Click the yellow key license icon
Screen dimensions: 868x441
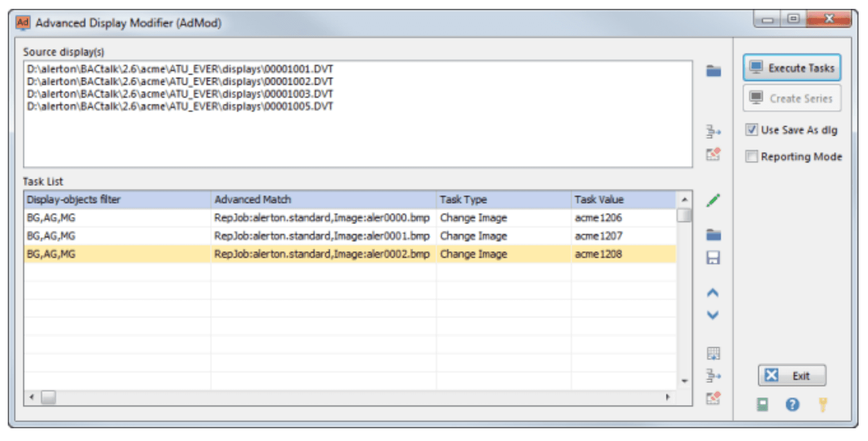click(823, 405)
